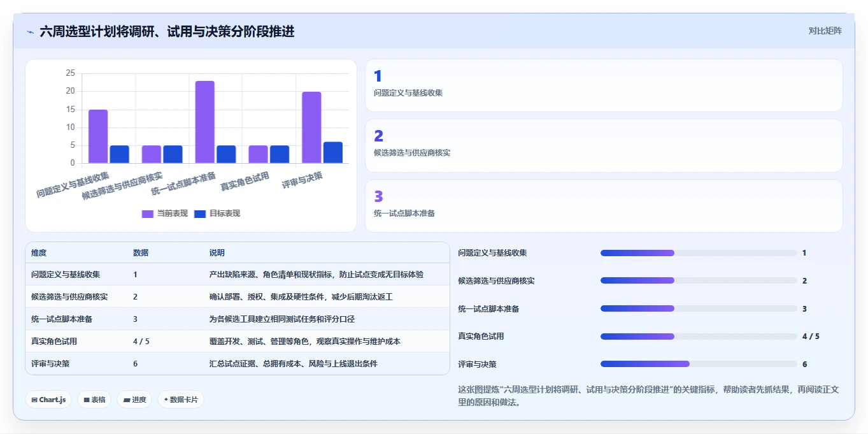This screenshot has height=434, width=868.
Task: Click table cell 候选筛选与供应商核实
Action: tap(69, 296)
